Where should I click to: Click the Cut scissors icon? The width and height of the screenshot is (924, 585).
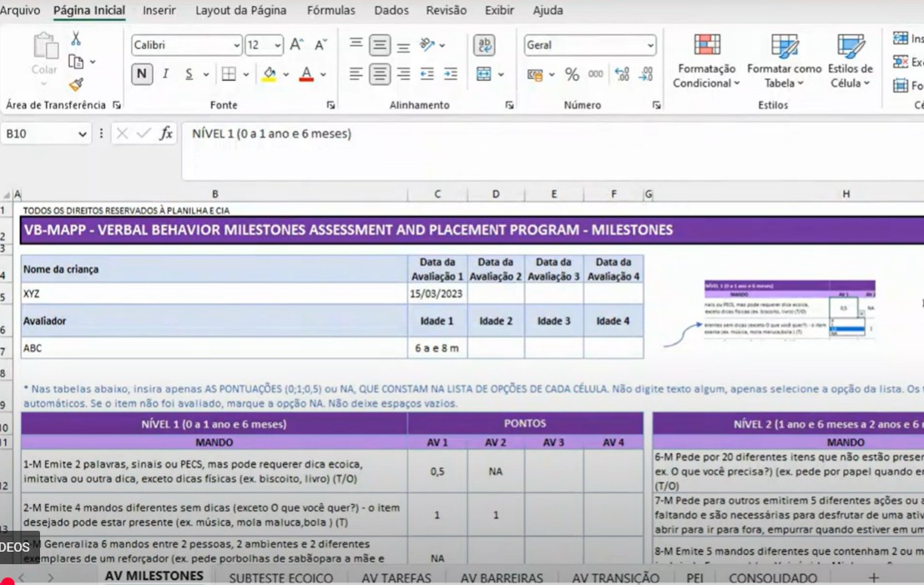click(76, 38)
